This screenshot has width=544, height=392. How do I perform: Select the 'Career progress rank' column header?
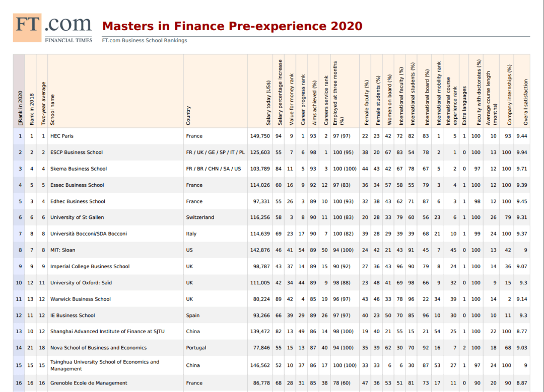coord(303,100)
